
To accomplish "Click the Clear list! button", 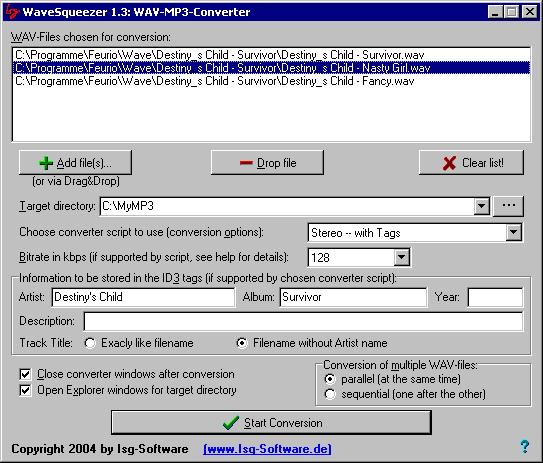I will click(x=471, y=163).
